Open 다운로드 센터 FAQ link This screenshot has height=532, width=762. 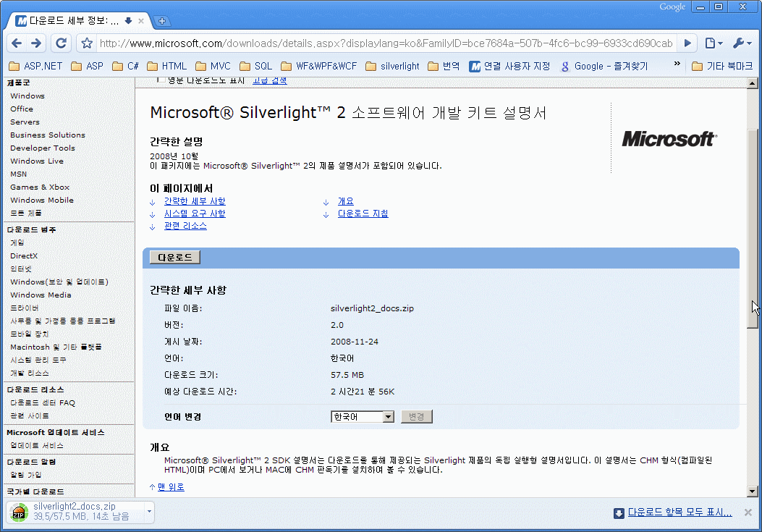click(x=43, y=402)
